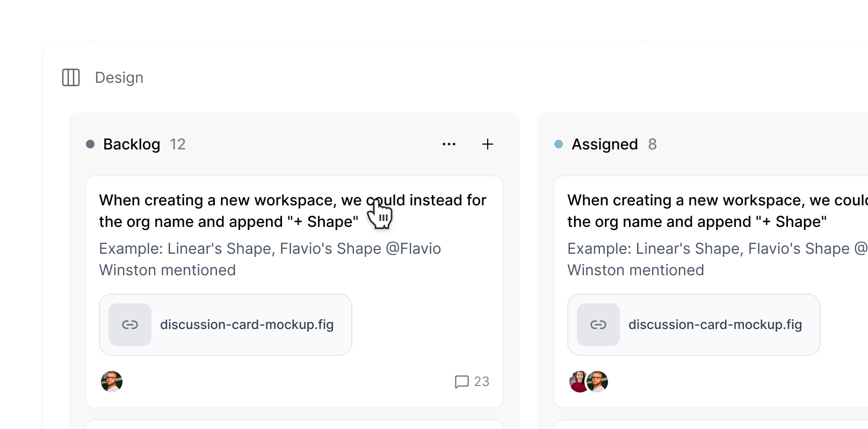Open the Backlog column options ellipsis menu
868x429 pixels.
click(x=449, y=144)
